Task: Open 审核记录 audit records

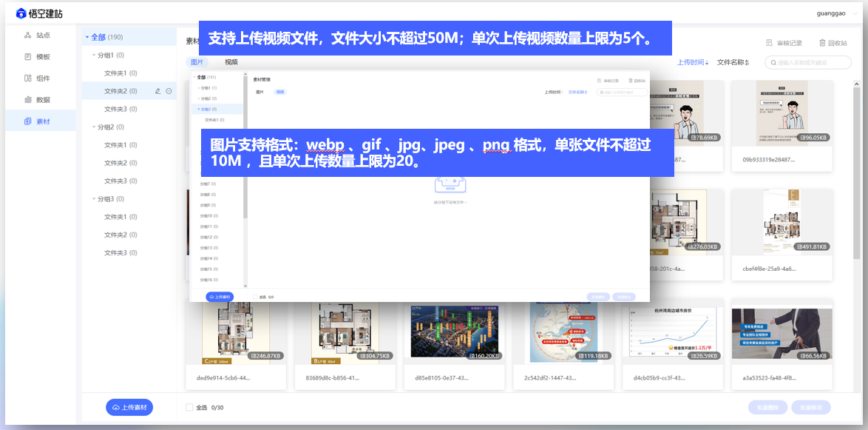Action: point(784,43)
